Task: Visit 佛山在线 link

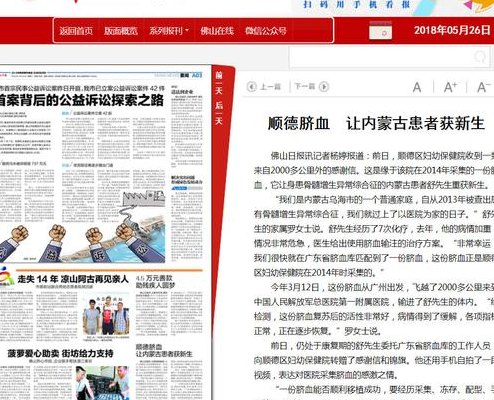Action: (217, 31)
